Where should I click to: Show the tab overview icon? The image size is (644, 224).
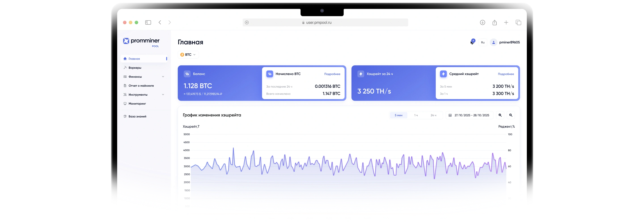tap(519, 23)
